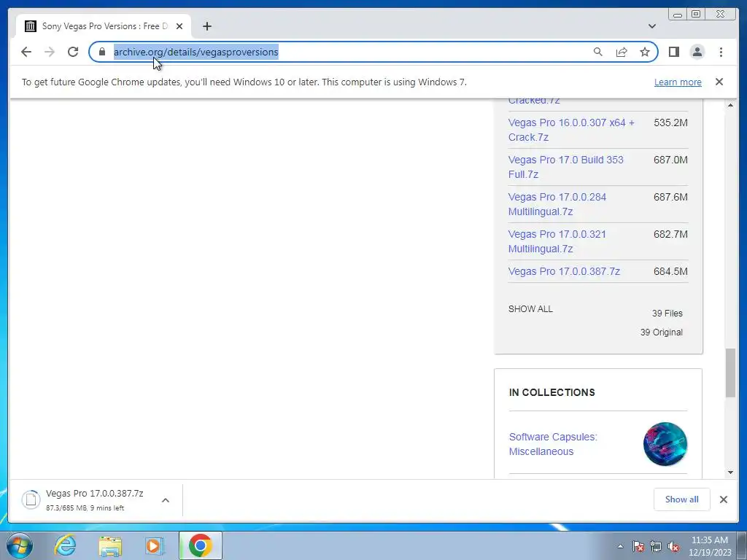Expand the download item options chevron
747x560 pixels.
point(166,500)
